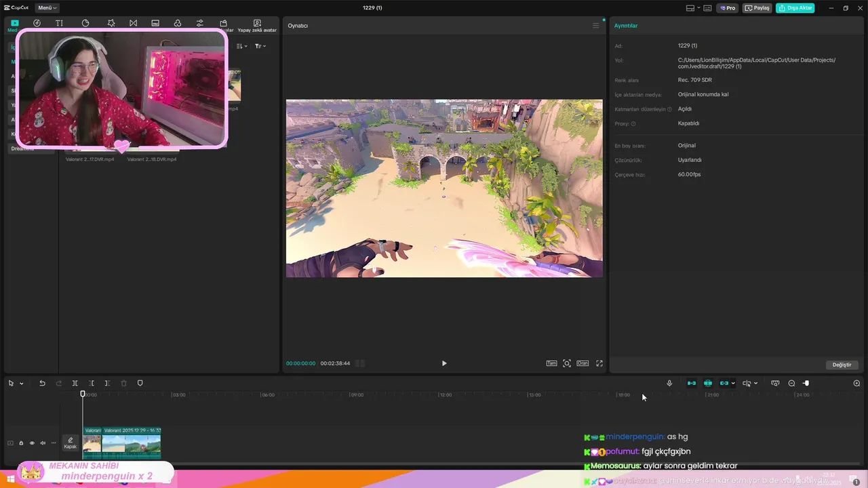Image resolution: width=868 pixels, height=488 pixels.
Task: Click the timeline playhead at 00:00
Action: click(83, 394)
